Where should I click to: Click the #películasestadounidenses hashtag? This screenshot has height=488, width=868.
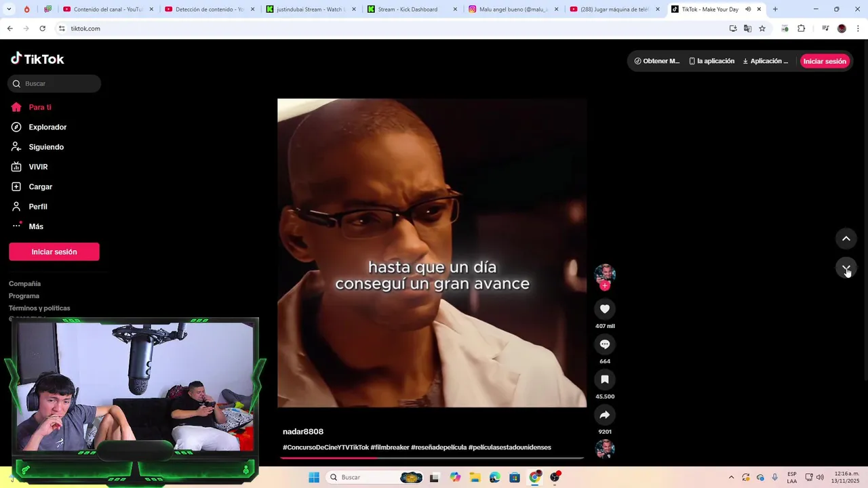tap(510, 447)
